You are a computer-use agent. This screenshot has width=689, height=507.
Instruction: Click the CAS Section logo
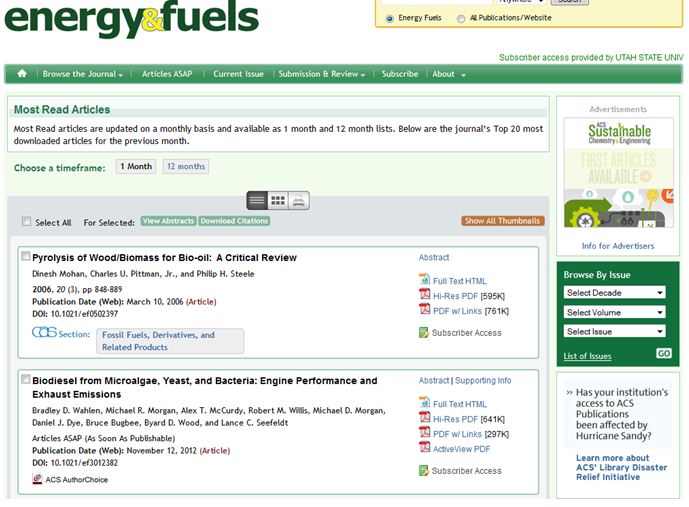(x=44, y=333)
